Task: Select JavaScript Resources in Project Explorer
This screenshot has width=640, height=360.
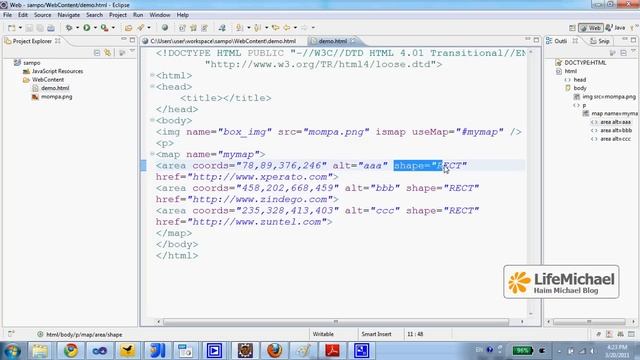Action: click(x=57, y=71)
